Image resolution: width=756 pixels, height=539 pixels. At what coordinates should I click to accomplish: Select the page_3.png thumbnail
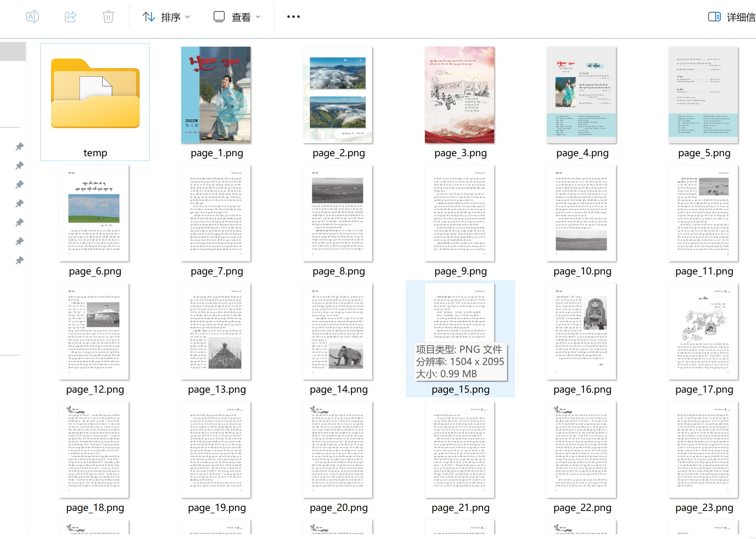460,95
